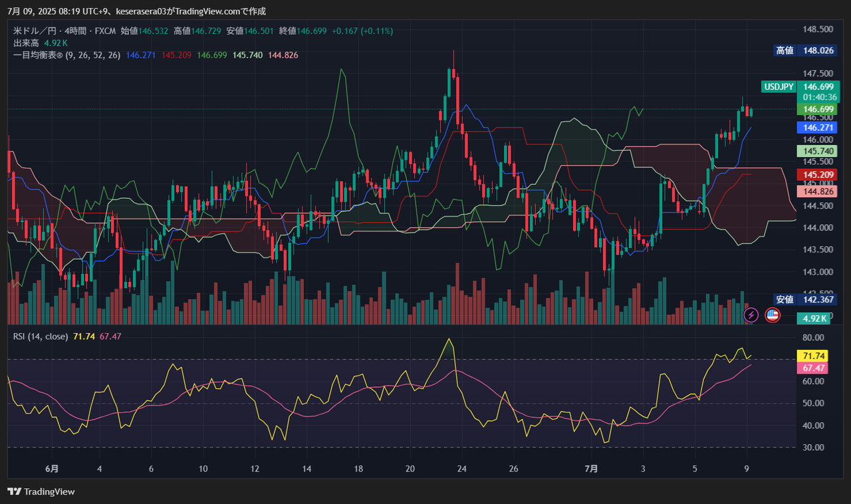The image size is (851, 504).
Task: Click the yellow 71.74 RSI value tag
Action: click(814, 356)
